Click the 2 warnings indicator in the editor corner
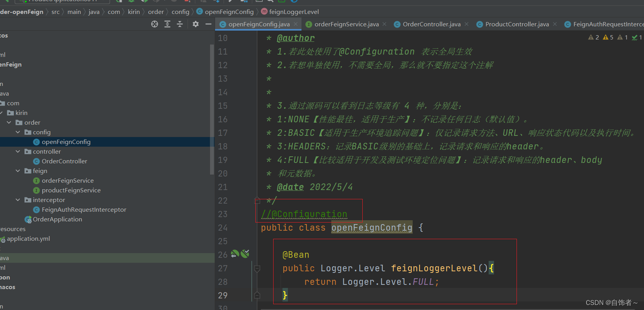 (x=594, y=37)
